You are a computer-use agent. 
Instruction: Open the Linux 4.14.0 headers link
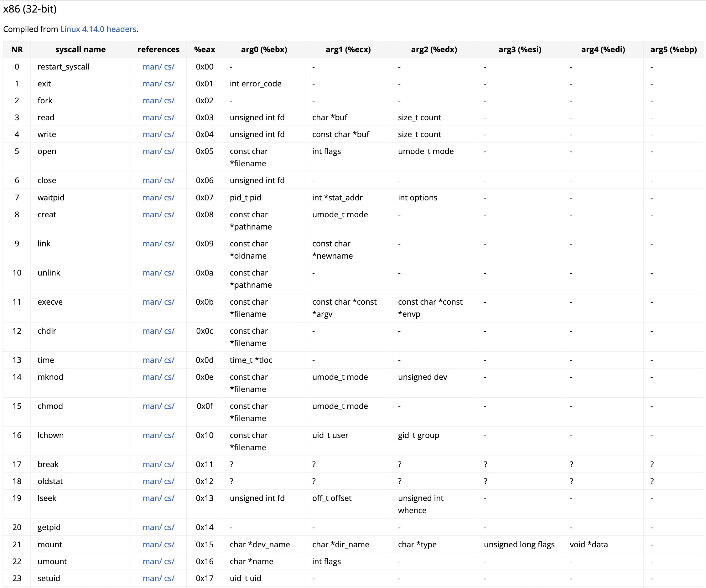(98, 29)
